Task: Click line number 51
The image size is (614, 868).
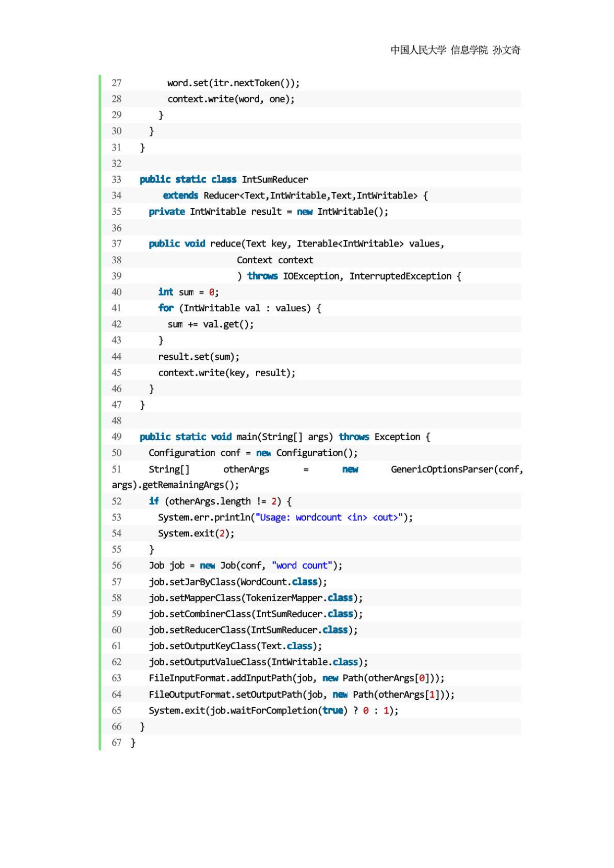Action: tap(116, 469)
